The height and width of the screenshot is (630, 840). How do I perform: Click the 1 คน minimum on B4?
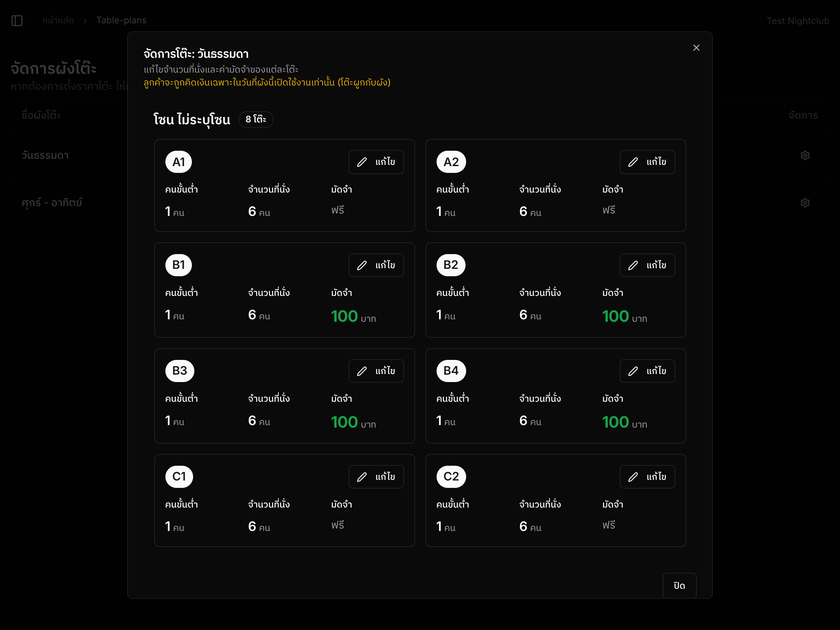[446, 421]
